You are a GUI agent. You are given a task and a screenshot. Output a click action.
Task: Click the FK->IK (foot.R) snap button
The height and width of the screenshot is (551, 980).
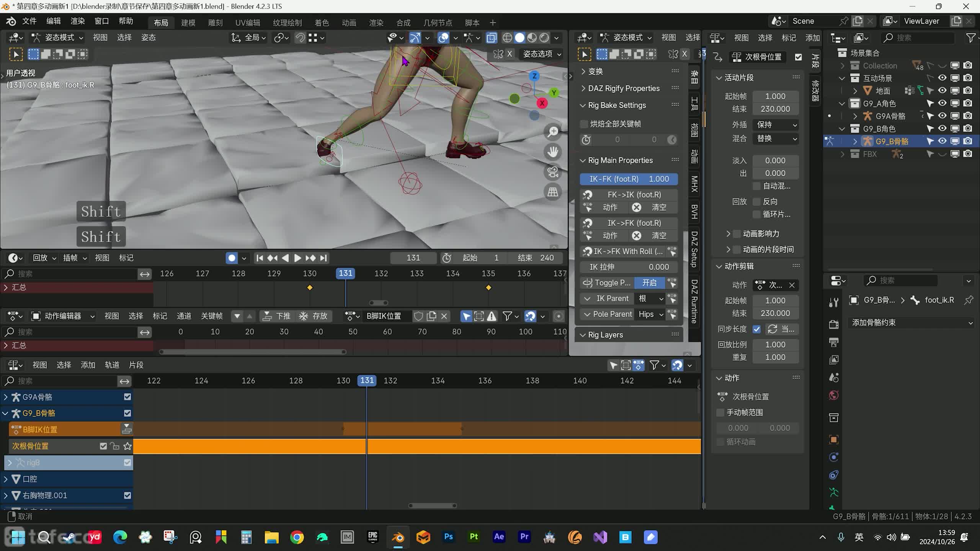click(x=629, y=194)
